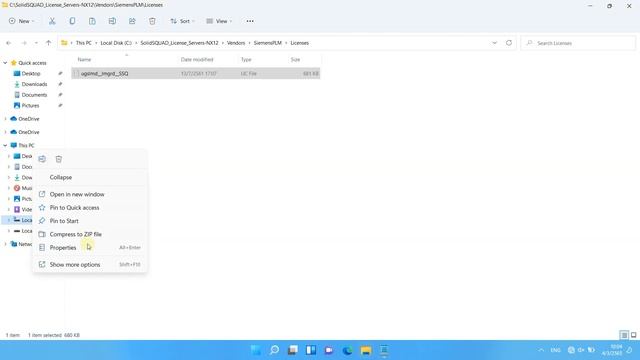Click Local Disk (C:) in breadcrumb

point(116,43)
